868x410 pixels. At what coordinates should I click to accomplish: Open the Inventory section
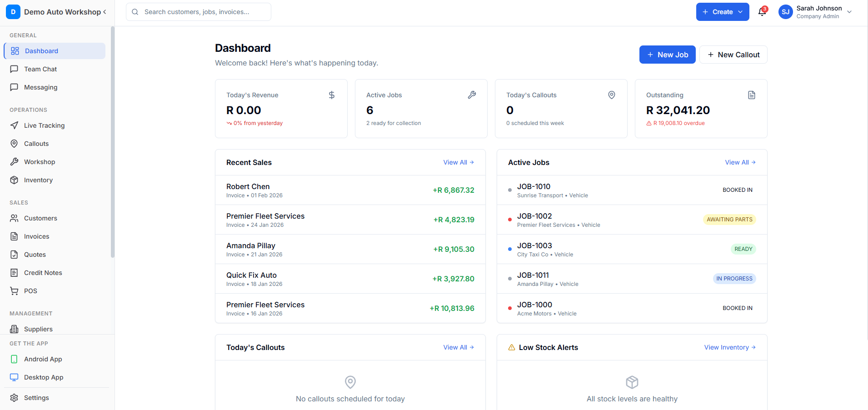38,180
